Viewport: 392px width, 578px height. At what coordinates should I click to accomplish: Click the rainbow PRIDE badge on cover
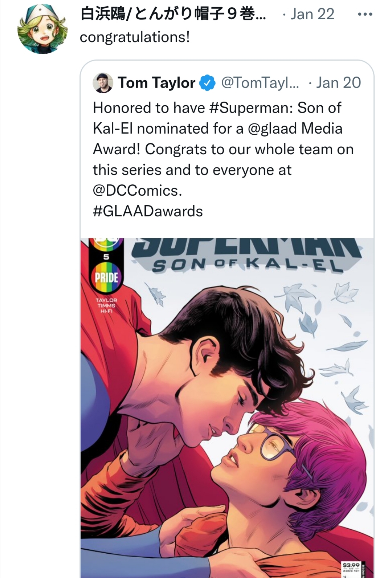106,277
